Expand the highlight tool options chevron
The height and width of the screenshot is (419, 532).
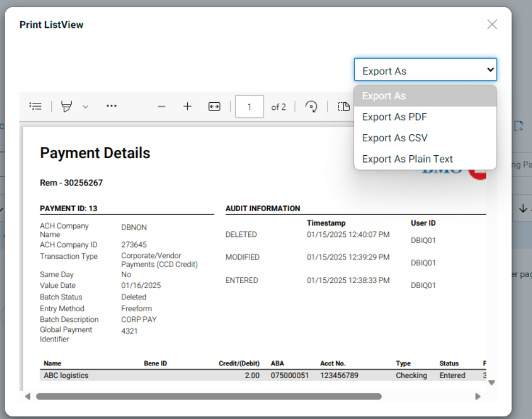click(85, 107)
